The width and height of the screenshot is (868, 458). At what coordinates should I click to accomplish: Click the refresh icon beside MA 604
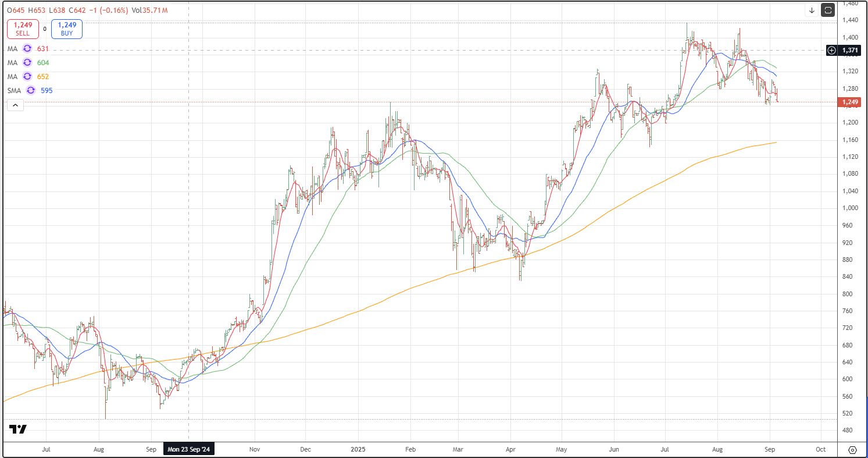pos(26,63)
